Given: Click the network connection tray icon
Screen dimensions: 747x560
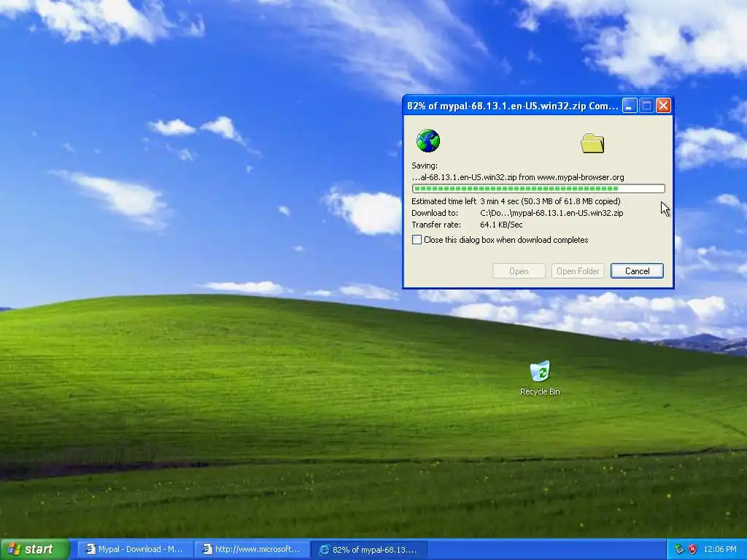Looking at the screenshot, I should 679,549.
